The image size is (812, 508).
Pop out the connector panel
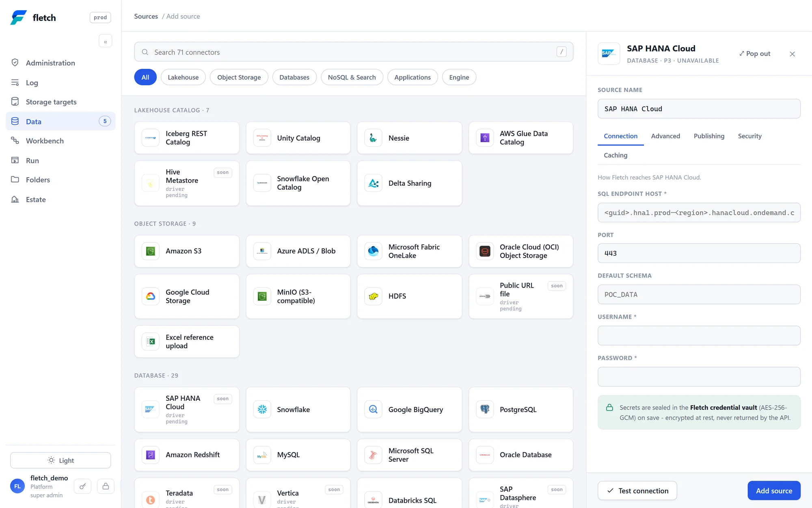754,54
